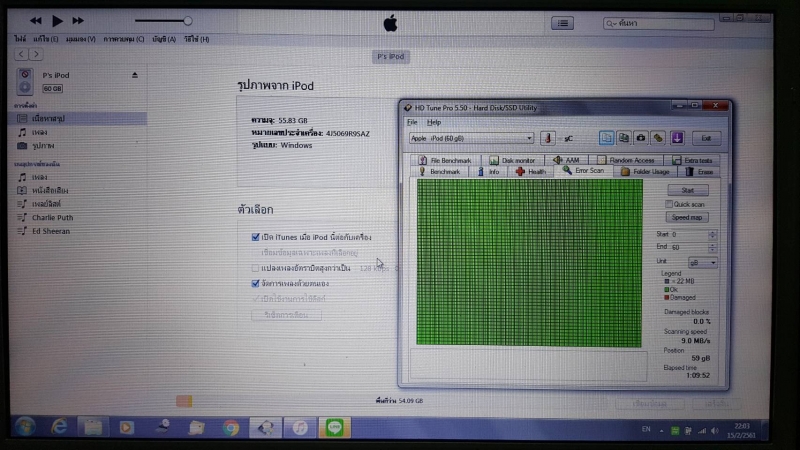Start the error scan in HD Tune
The image size is (800, 450).
688,190
